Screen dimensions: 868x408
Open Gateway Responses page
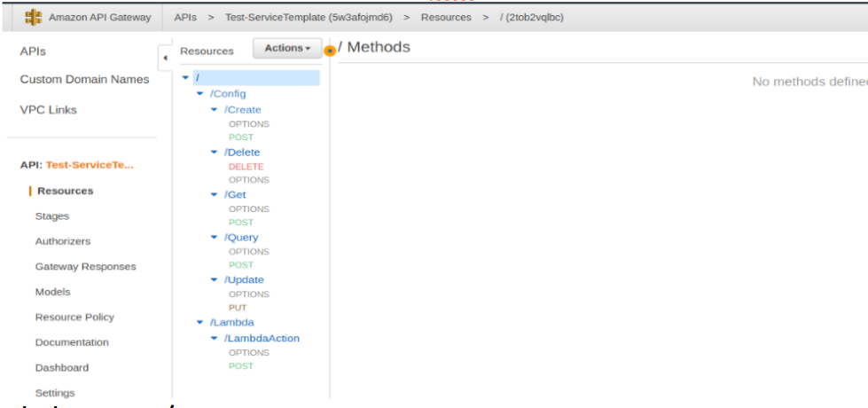click(x=85, y=267)
